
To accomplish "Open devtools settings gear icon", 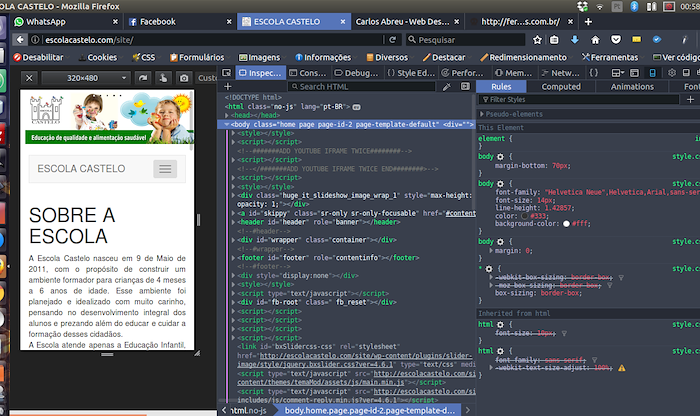I will click(x=671, y=72).
